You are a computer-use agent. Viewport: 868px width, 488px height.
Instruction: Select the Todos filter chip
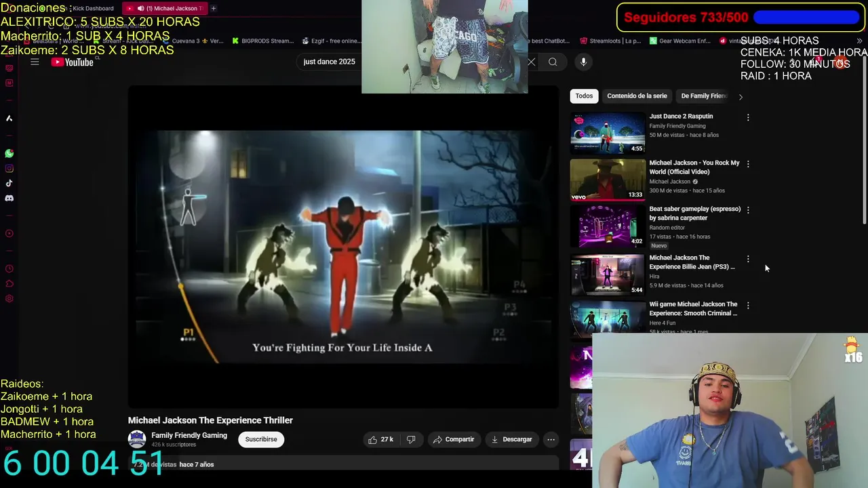click(x=584, y=96)
